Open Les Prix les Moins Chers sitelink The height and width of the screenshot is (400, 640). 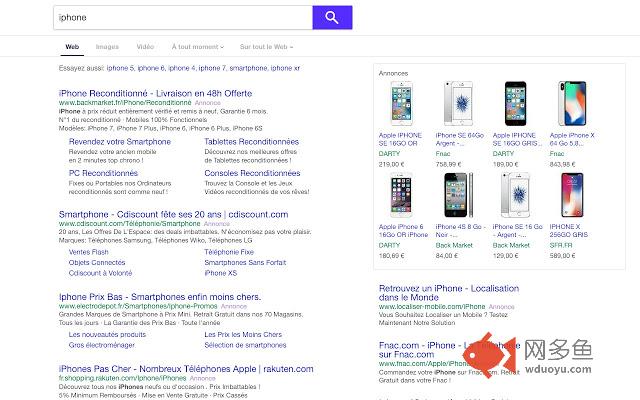coord(243,335)
